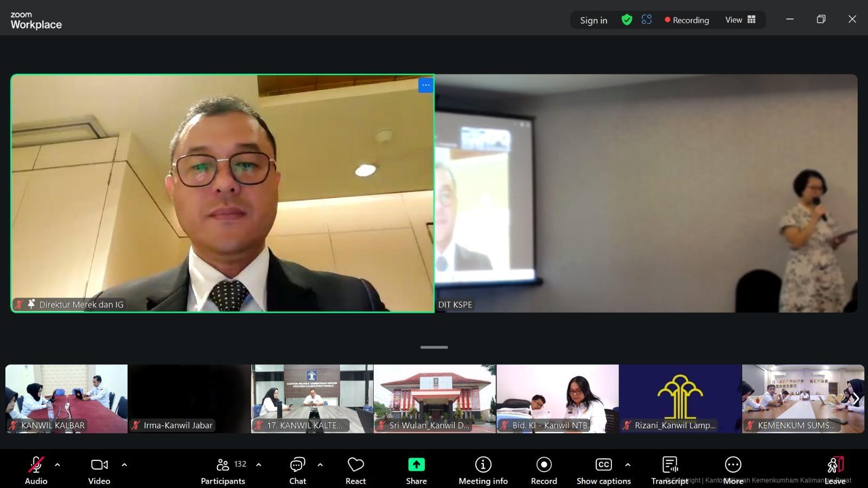
Task: Open the View layout menu
Action: tap(740, 20)
